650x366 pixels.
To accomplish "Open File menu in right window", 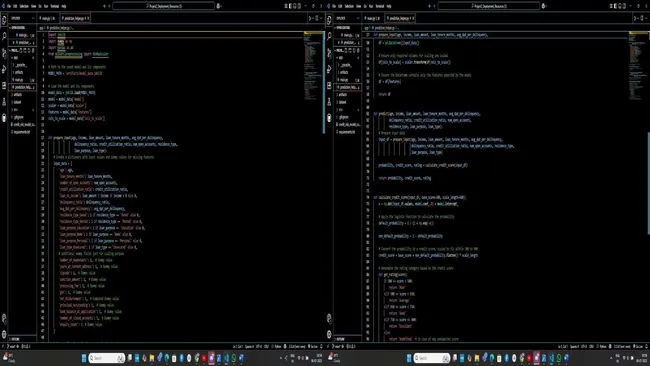I will tap(334, 6).
